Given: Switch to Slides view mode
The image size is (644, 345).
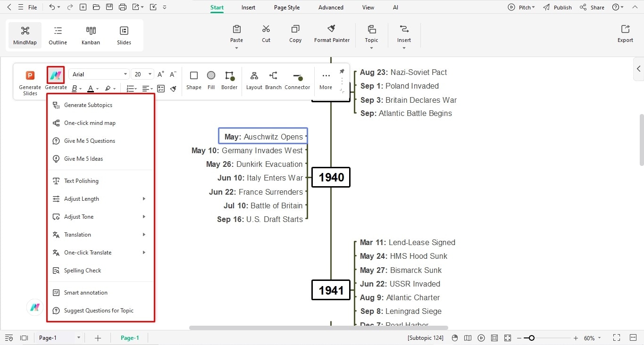Looking at the screenshot, I should click(124, 36).
